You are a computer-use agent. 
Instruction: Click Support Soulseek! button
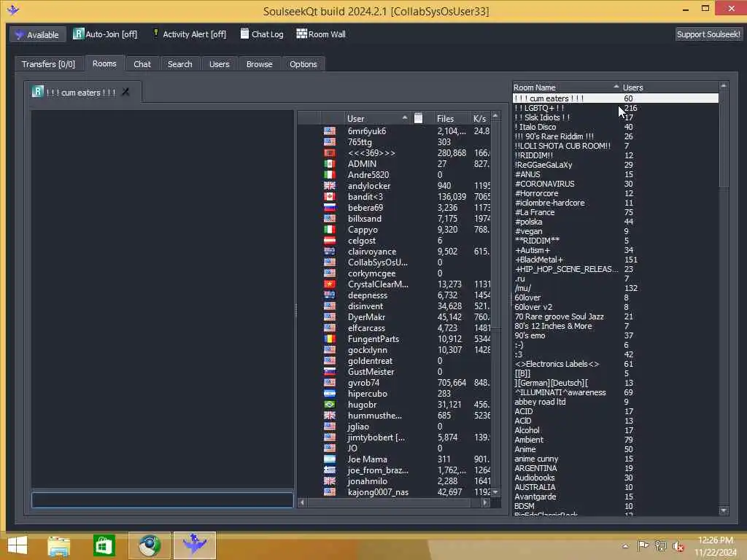(x=708, y=34)
